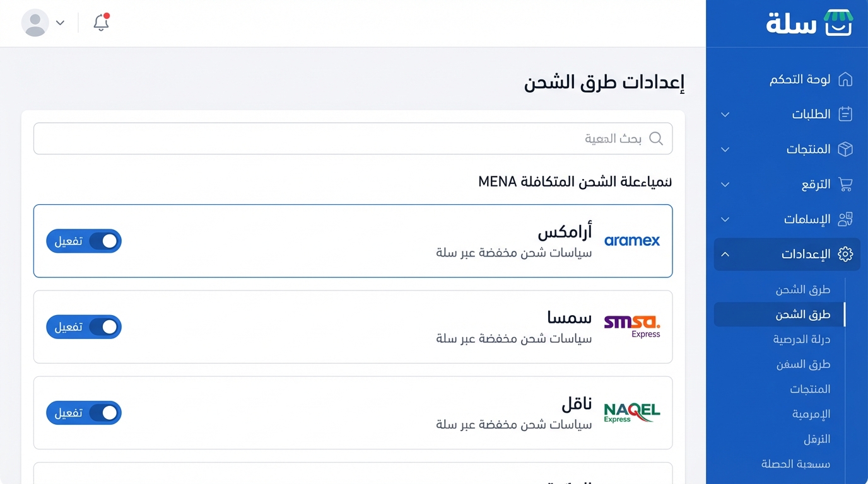Image resolution: width=868 pixels, height=484 pixels.
Task: Click the customers icon next to الإسامات
Action: 845,219
